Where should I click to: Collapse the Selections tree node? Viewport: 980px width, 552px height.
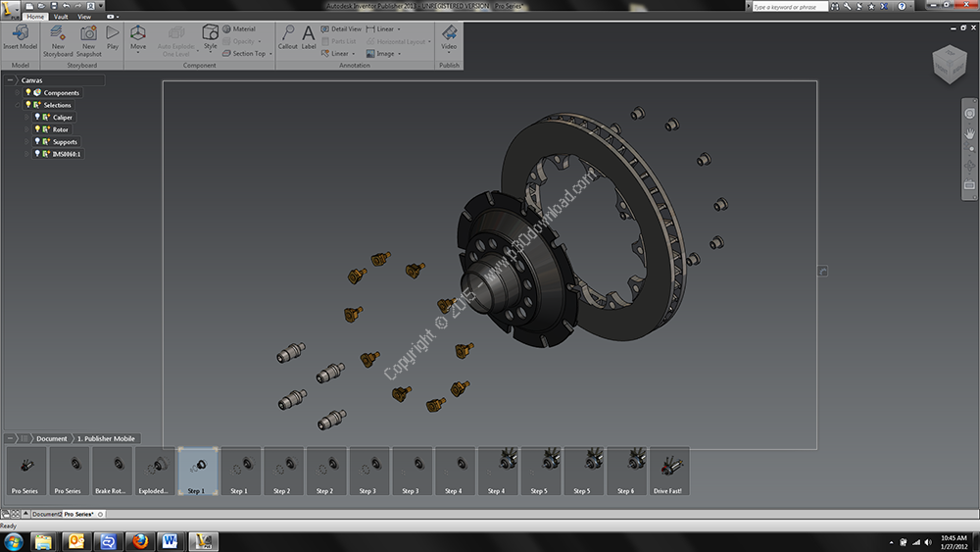click(x=18, y=104)
